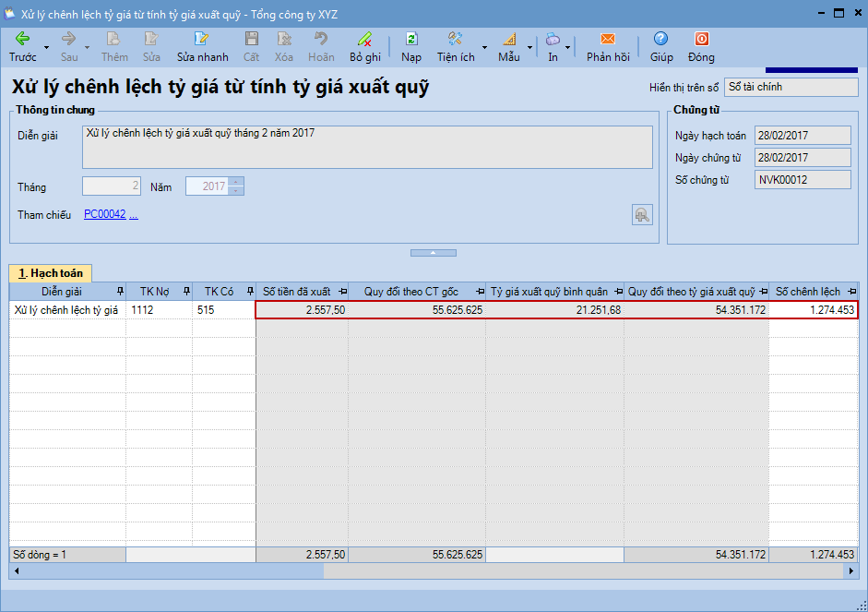Pin the Số tiền đã xuất column

tap(342, 292)
